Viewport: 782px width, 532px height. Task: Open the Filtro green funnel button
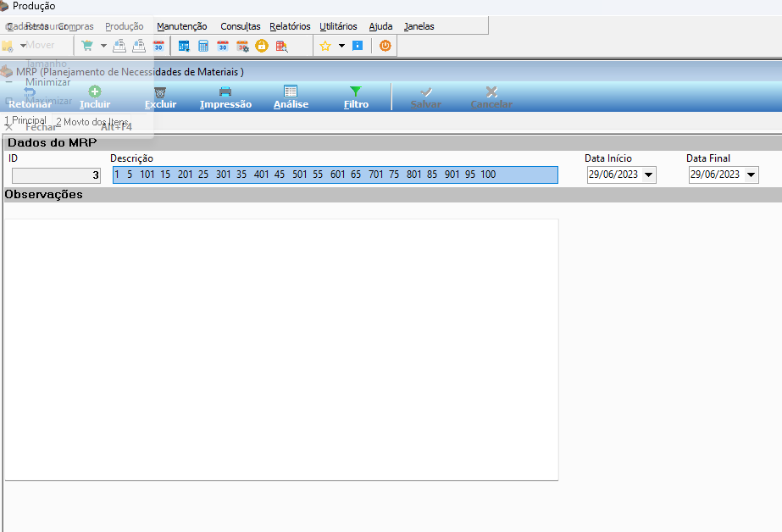point(356,97)
